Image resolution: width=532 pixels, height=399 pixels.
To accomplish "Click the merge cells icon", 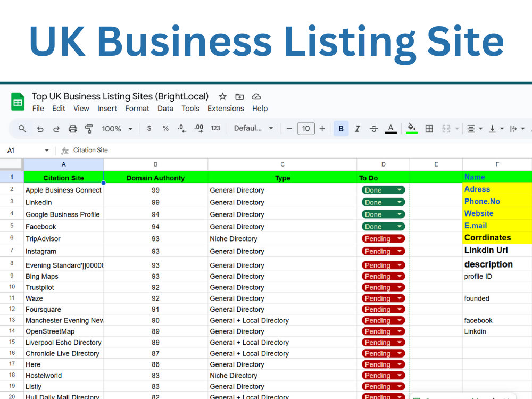I will (446, 129).
